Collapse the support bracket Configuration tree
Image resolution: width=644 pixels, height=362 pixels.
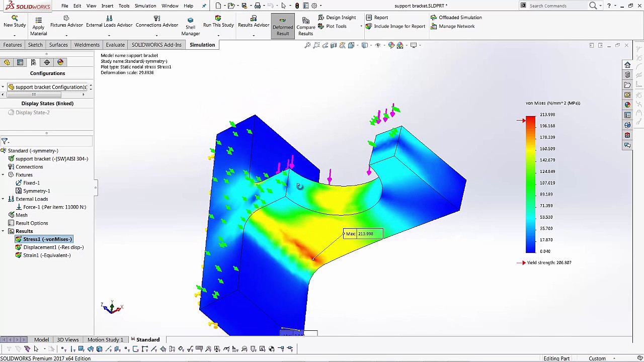tap(3, 87)
